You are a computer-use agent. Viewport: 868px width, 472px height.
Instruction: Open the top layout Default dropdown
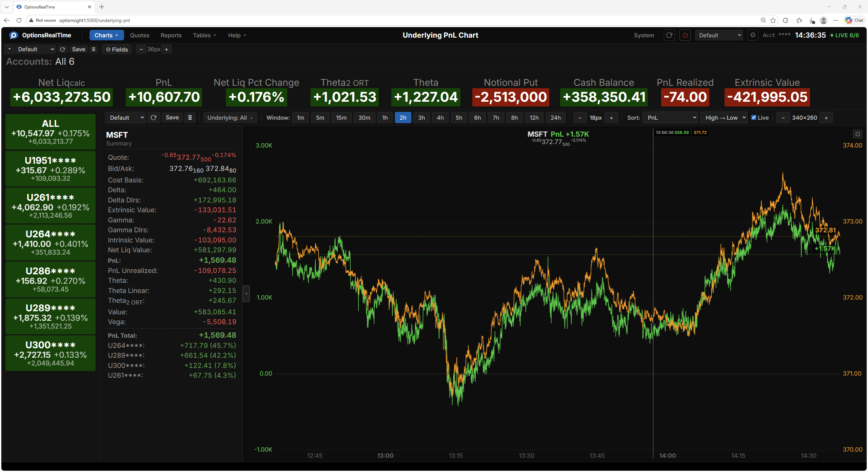pyautogui.click(x=35, y=50)
